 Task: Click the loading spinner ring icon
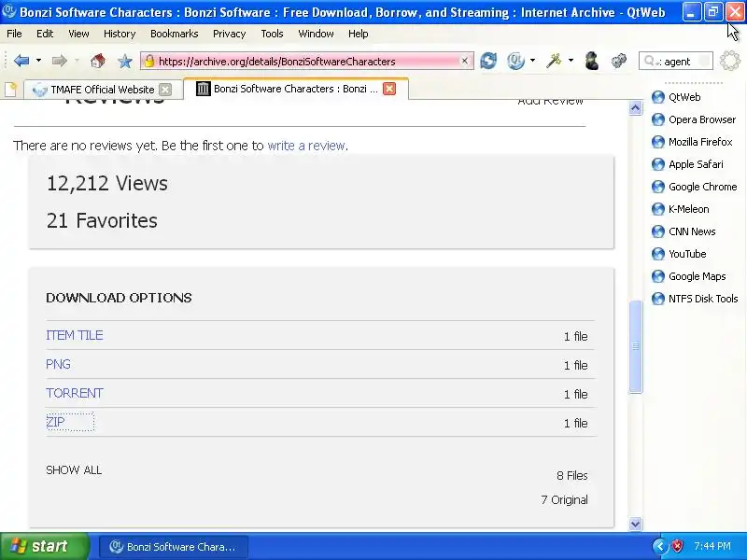tap(730, 61)
